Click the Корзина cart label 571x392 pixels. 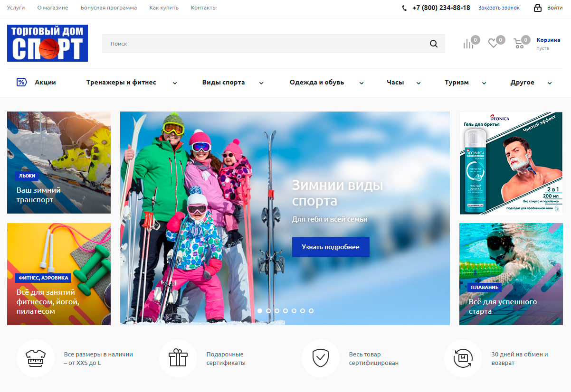(x=548, y=40)
